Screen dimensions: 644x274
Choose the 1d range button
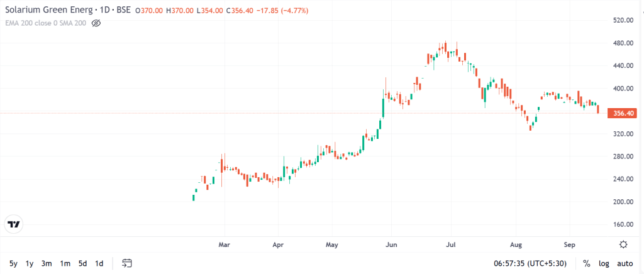[x=99, y=263]
